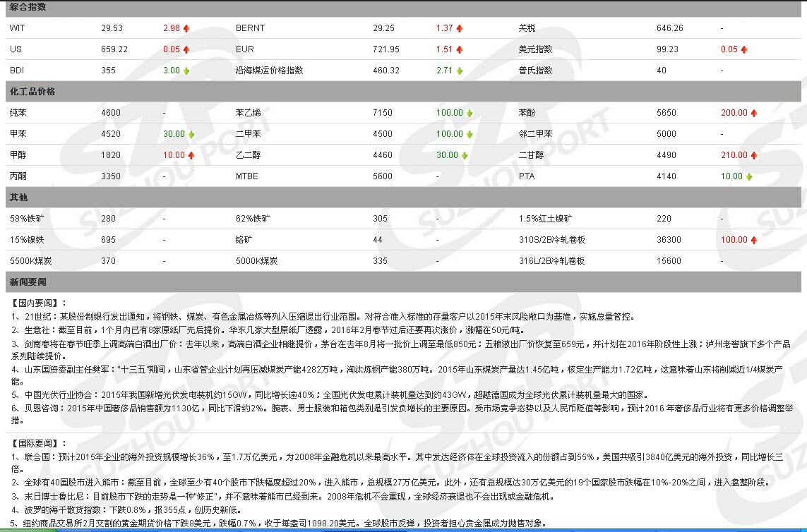Click the PTA price 4140
807x532 pixels.
point(666,176)
